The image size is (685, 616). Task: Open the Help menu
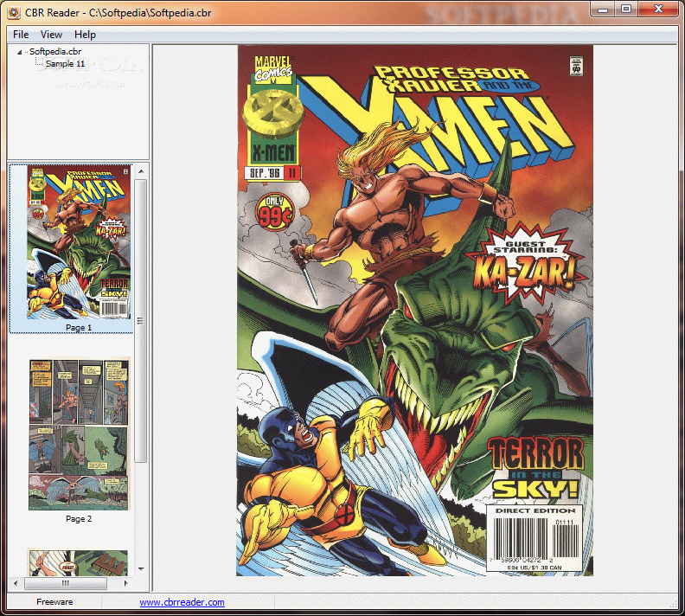(x=85, y=35)
